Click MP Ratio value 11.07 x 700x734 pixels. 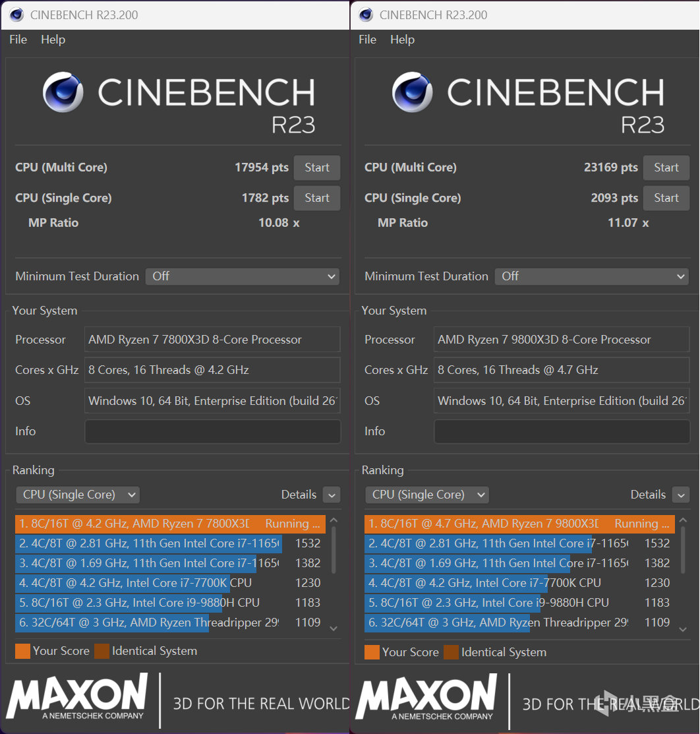tap(628, 223)
